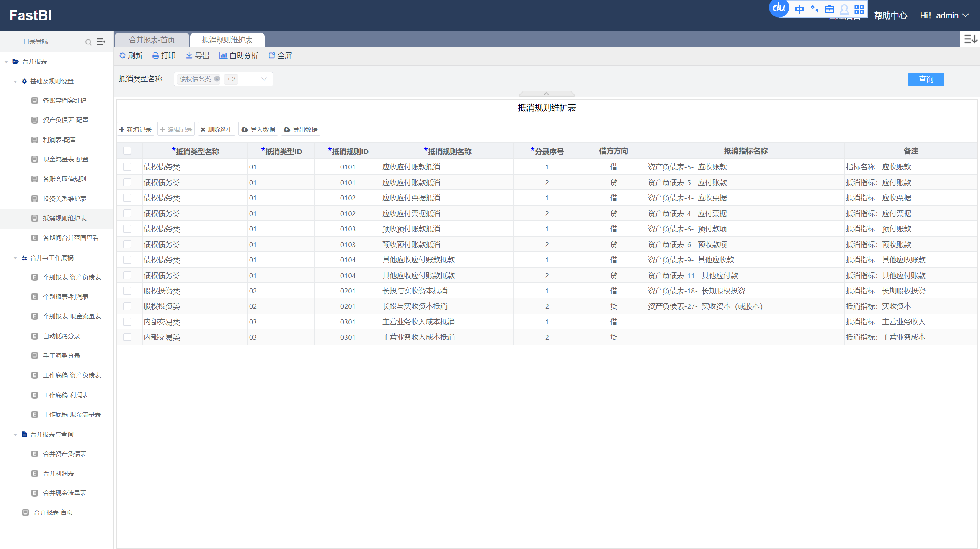Open 自动抵消分录 in the sidebar
This screenshot has height=549, width=980.
pyautogui.click(x=62, y=336)
